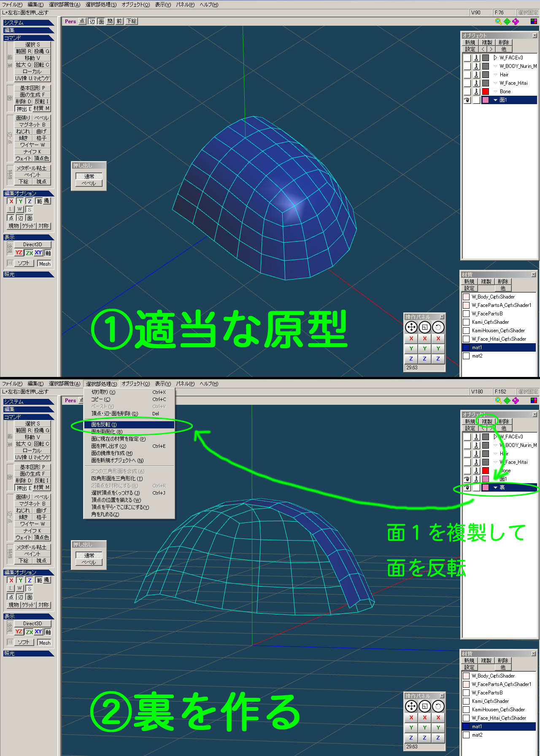Toggle 辺 edge display in the step ① viewport toolbar
The image size is (540, 756).
pos(92,21)
